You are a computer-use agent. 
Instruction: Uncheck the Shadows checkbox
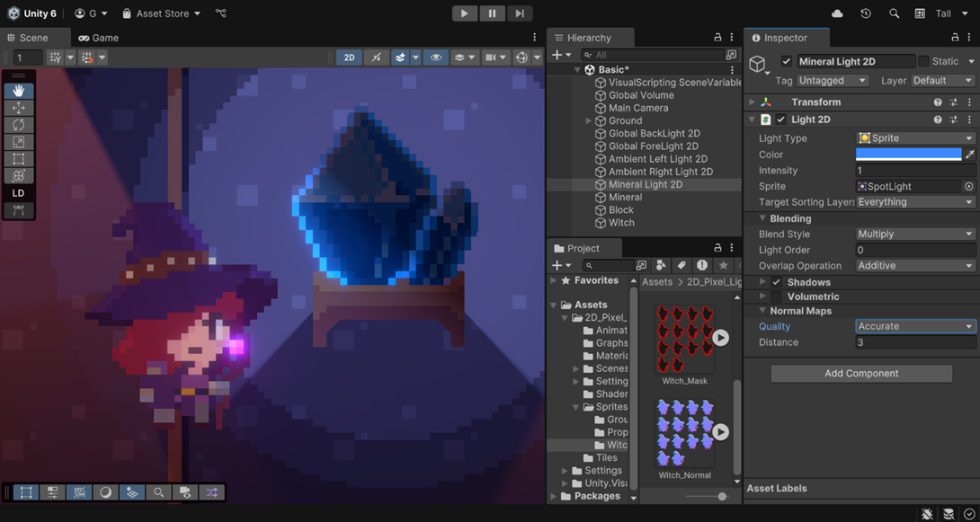tap(776, 282)
